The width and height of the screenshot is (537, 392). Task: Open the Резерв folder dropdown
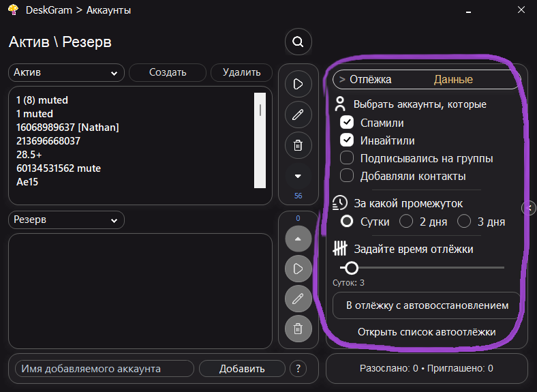tap(67, 220)
